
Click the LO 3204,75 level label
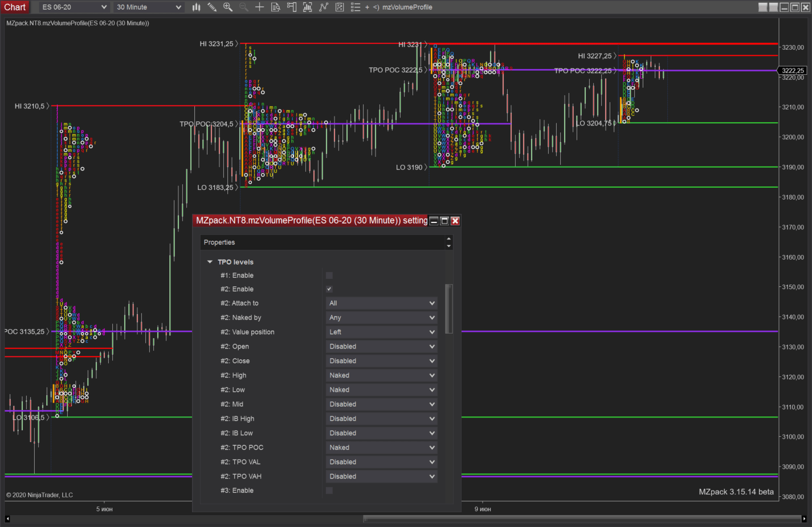point(594,123)
